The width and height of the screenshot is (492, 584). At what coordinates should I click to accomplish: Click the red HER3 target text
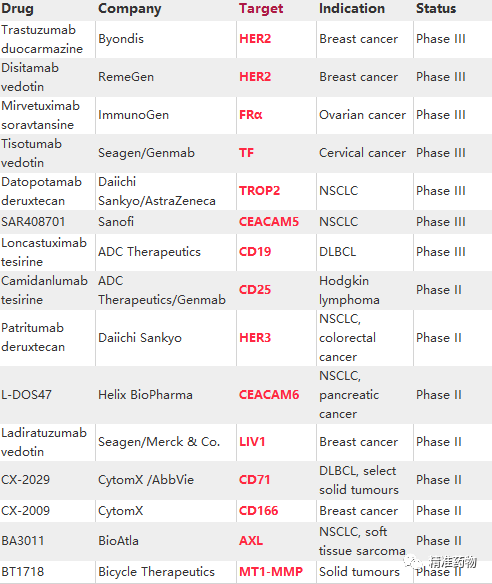(x=255, y=338)
